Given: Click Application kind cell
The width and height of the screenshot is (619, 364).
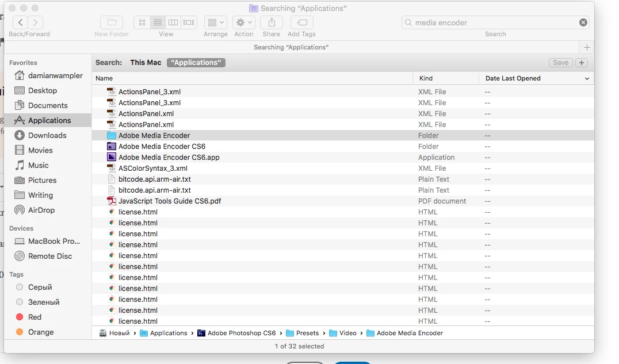Looking at the screenshot, I should pos(436,158).
